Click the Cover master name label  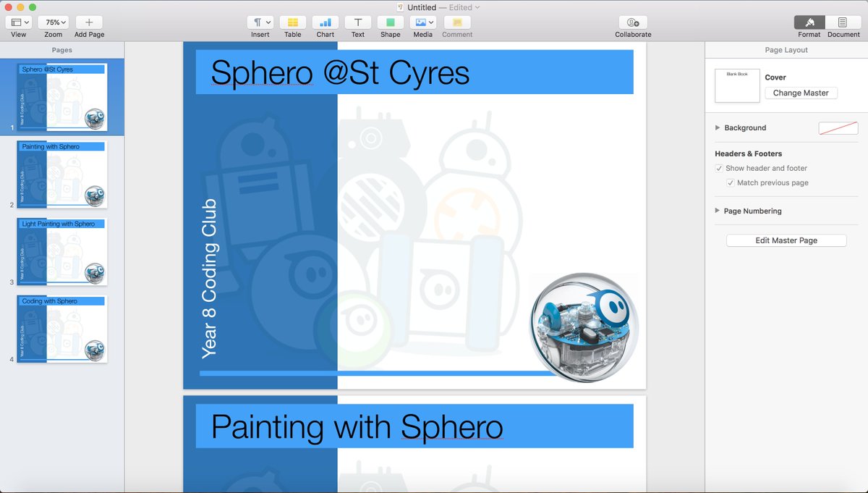click(x=775, y=77)
